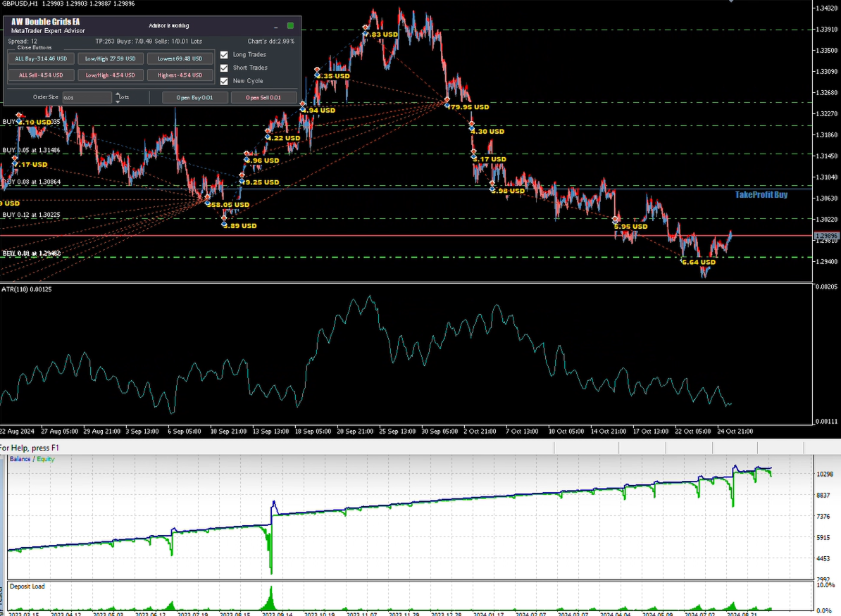This screenshot has height=616, width=841.
Task: Click the 358.05 USD trade marker
Action: click(228, 205)
